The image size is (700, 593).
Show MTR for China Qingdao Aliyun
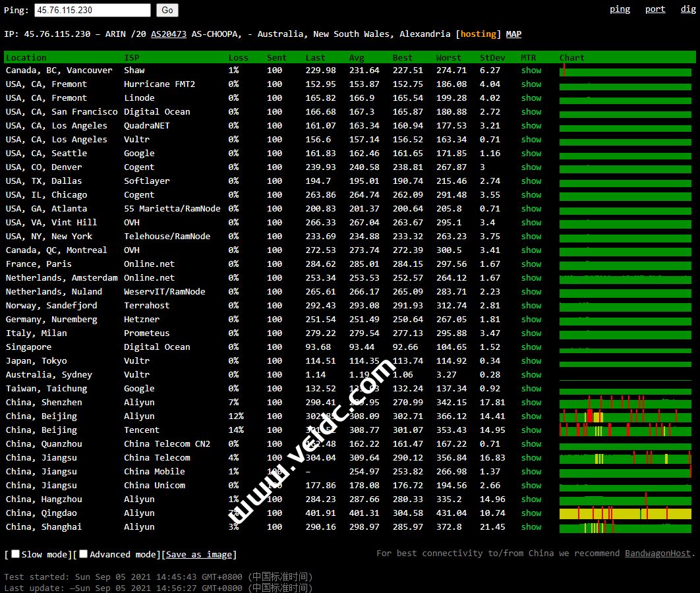(x=531, y=513)
